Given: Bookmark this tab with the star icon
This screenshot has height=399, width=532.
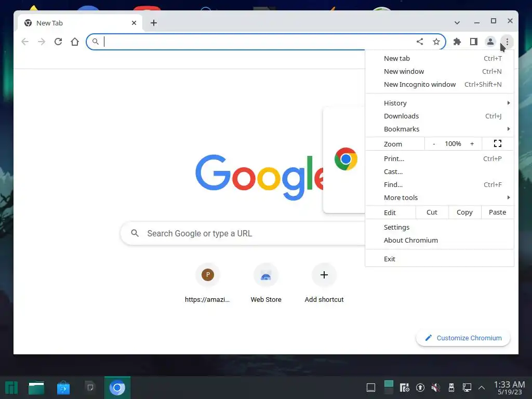Looking at the screenshot, I should 436,42.
